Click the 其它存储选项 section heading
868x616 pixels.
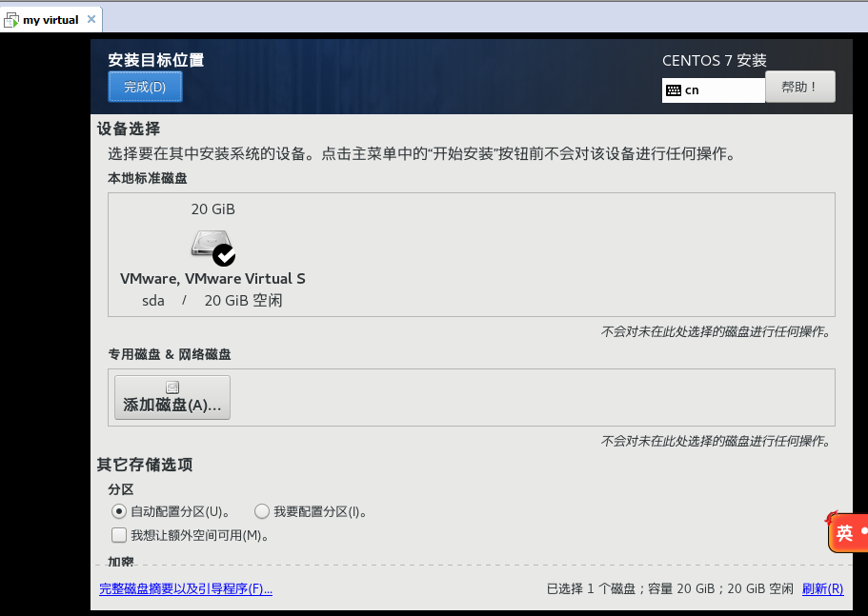pyautogui.click(x=145, y=465)
